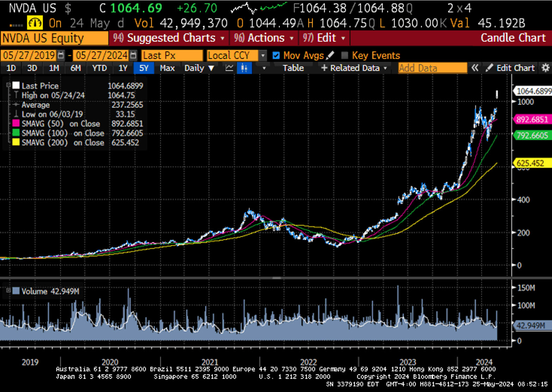Click the intraday sparkline mini chart
Screen dimensions: 552x392
(259, 8)
